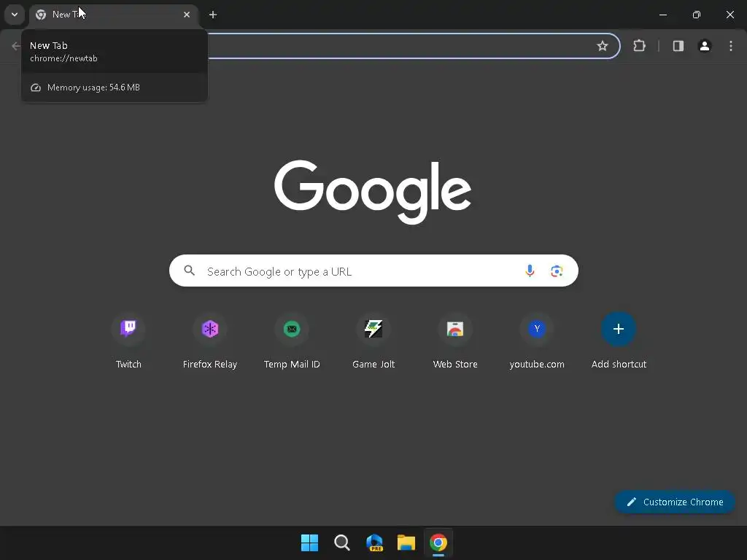Click the Temp Mail ID label text

[292, 365]
